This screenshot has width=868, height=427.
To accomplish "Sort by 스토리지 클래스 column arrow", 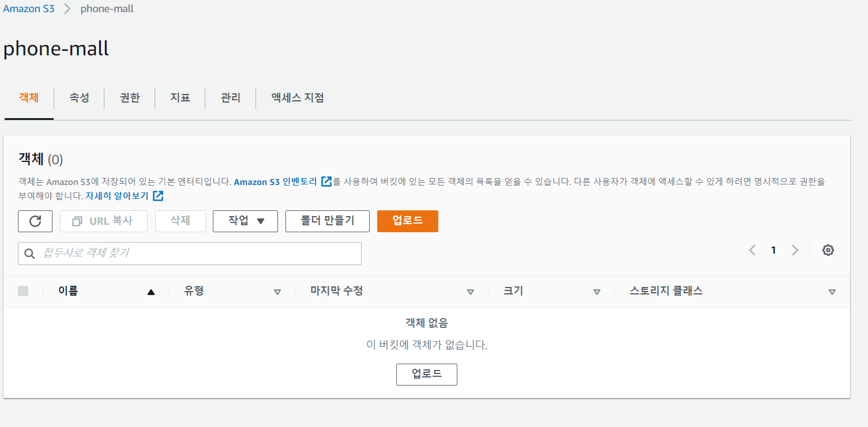I will coord(832,292).
